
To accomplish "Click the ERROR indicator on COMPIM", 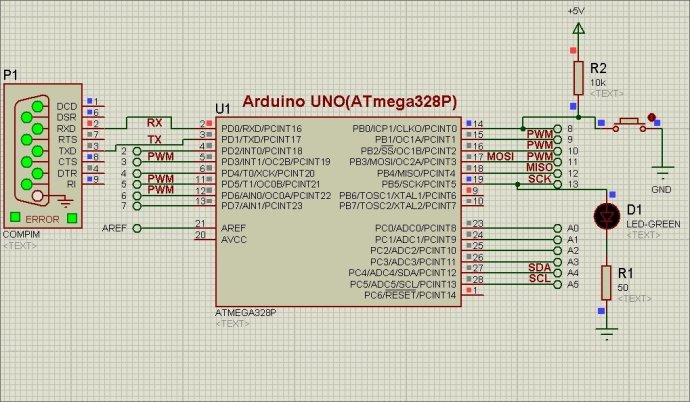I will [41, 218].
